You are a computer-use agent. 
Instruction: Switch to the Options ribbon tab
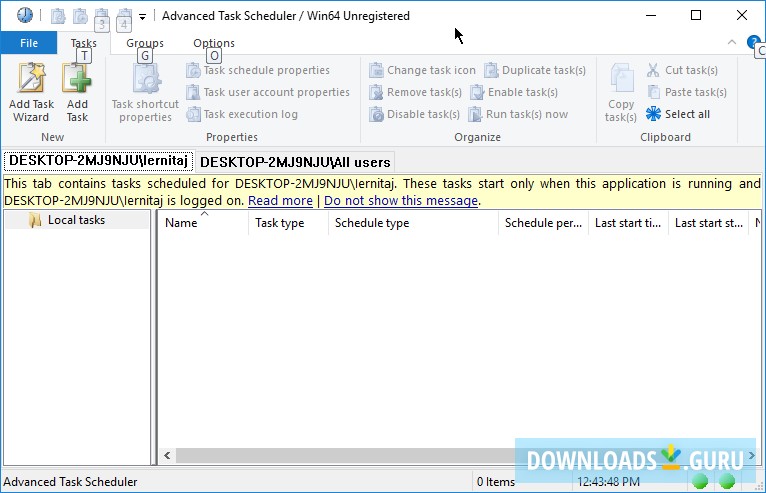click(214, 43)
